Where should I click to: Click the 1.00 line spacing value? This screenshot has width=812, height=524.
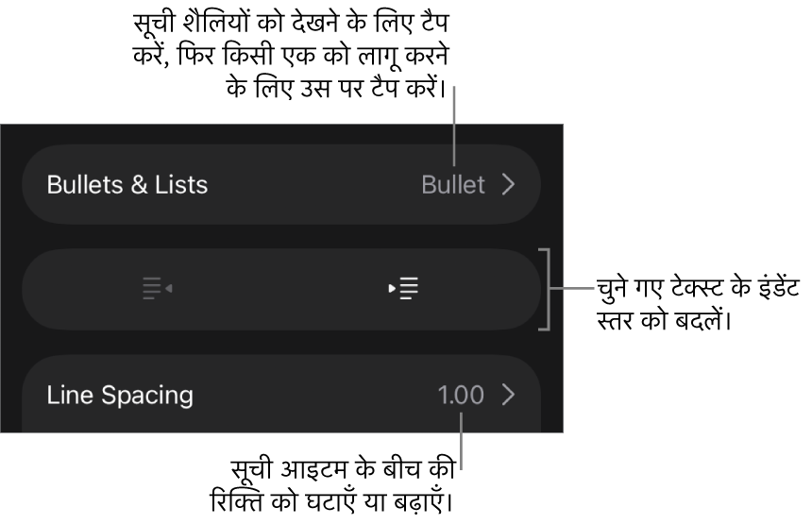coord(461,395)
